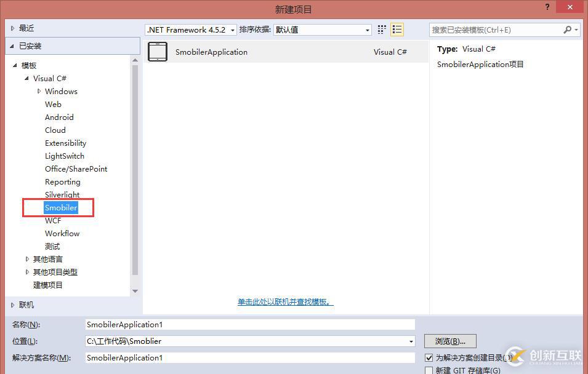Collapse the Visual C# tree node
The width and height of the screenshot is (588, 374).
(26, 78)
